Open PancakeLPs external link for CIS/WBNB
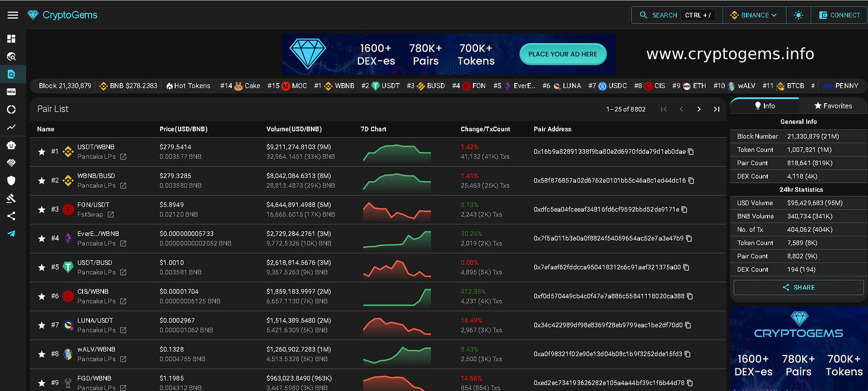 click(x=123, y=301)
